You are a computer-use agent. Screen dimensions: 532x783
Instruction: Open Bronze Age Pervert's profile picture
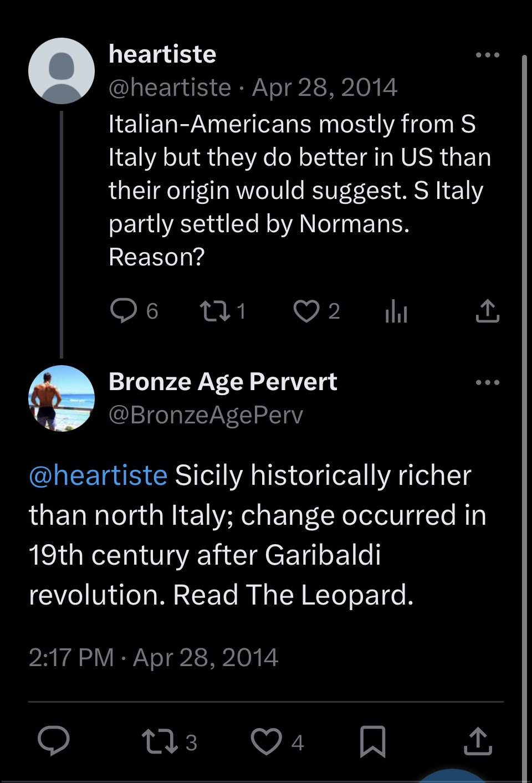[x=62, y=398]
